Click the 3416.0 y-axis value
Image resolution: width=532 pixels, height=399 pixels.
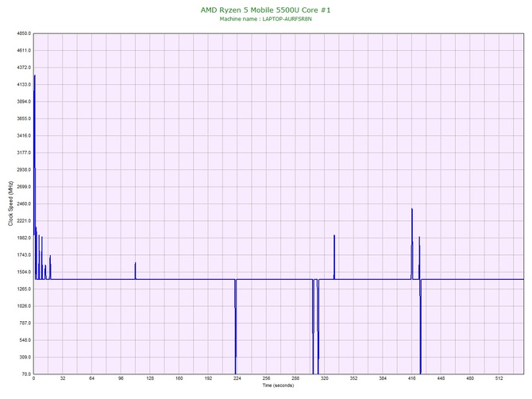(24, 136)
